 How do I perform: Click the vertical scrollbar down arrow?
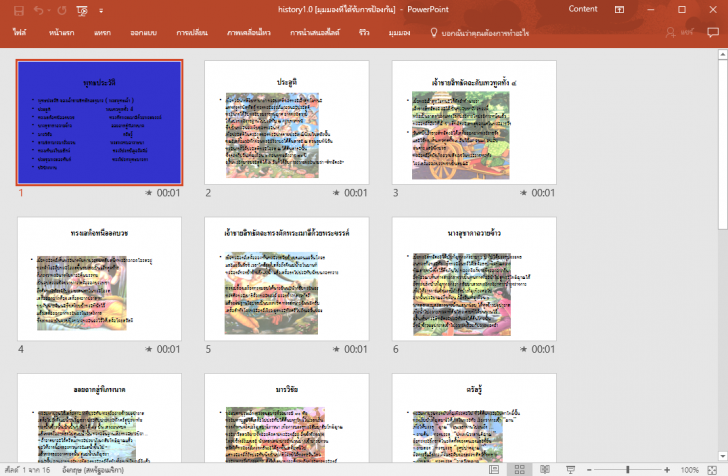tap(722, 456)
